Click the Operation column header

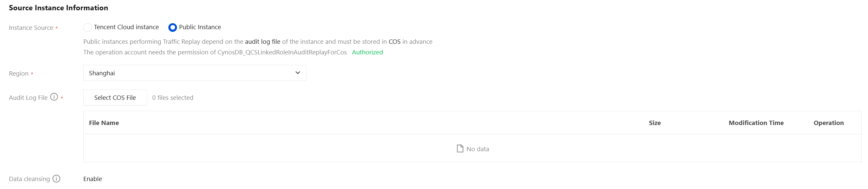click(828, 123)
